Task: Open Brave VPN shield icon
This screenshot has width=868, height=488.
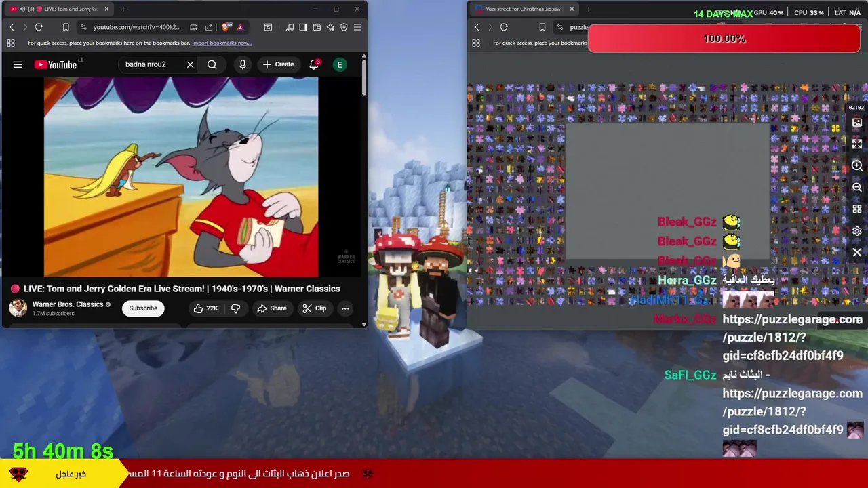Action: pyautogui.click(x=344, y=27)
